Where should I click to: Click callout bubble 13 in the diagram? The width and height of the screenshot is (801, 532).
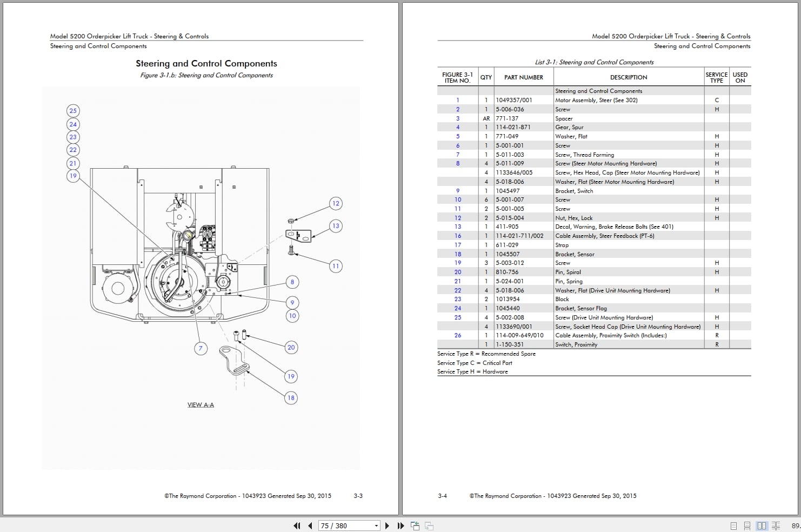pos(336,226)
